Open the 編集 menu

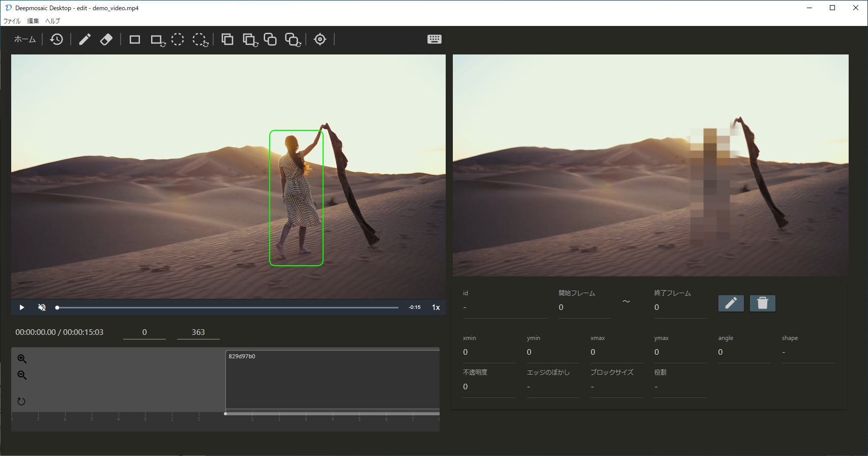tap(33, 21)
